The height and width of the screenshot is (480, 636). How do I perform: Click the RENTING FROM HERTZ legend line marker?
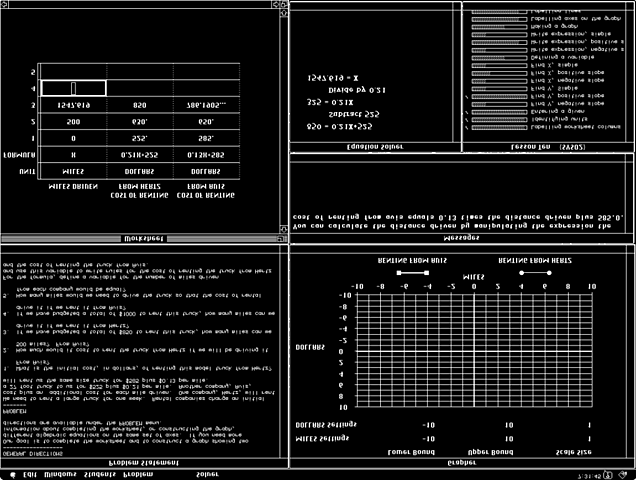click(535, 273)
